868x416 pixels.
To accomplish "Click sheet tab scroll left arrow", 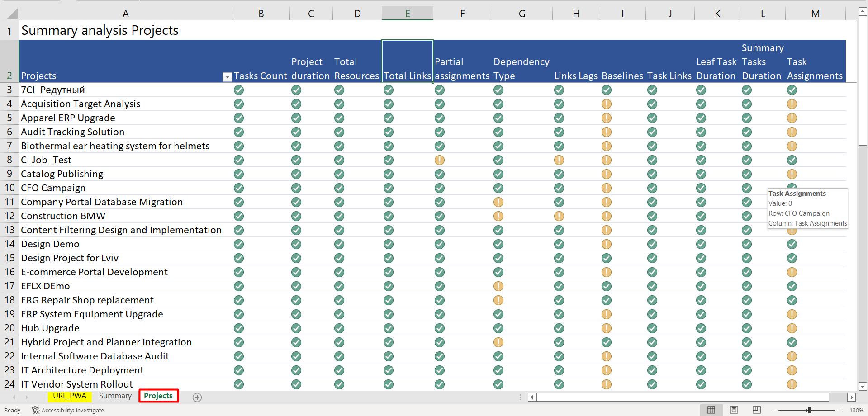I will (x=14, y=397).
